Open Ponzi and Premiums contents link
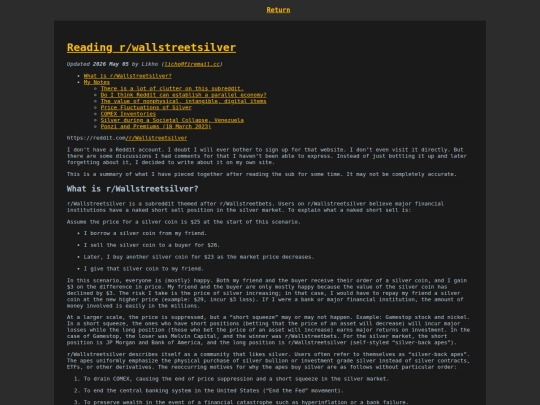The height and width of the screenshot is (405, 540). pyautogui.click(x=156, y=126)
